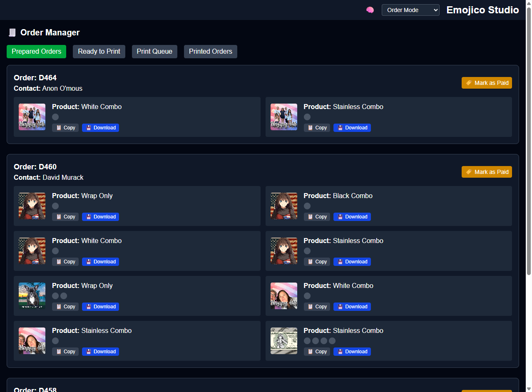Open the dollar bill thumbnail in D460
Viewport: 532px width, 392px height.
pos(284,341)
